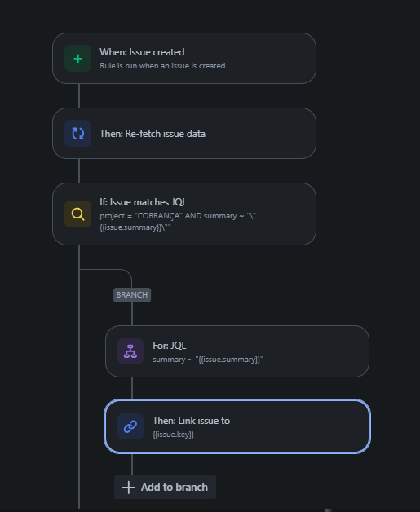Click the summary ~ "{{issue.summary}}" branch query

pyautogui.click(x=208, y=360)
